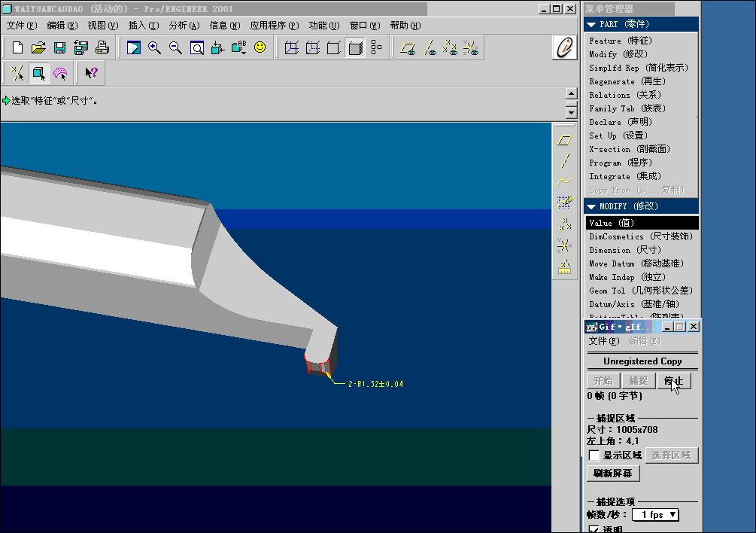Click message area scroll up arrow

pyautogui.click(x=572, y=93)
